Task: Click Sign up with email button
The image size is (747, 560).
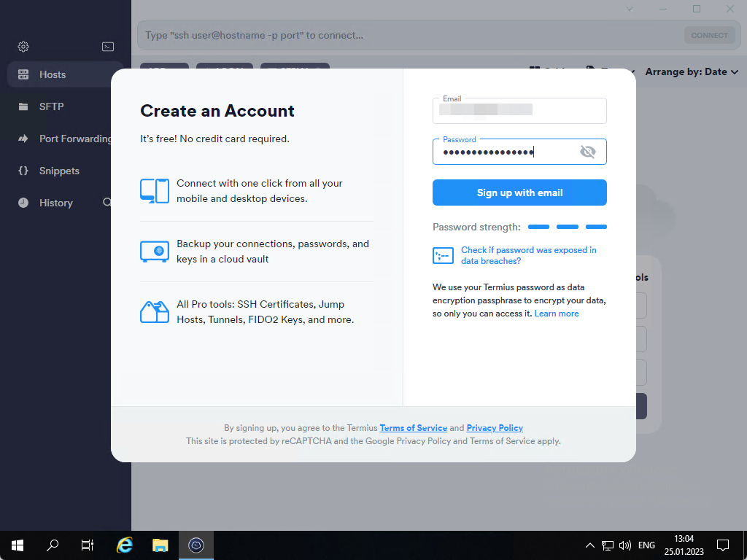Action: click(x=519, y=192)
